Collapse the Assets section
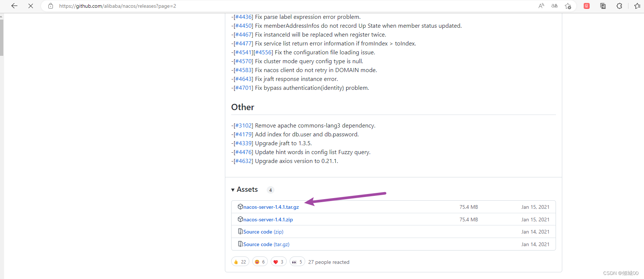 pyautogui.click(x=245, y=190)
